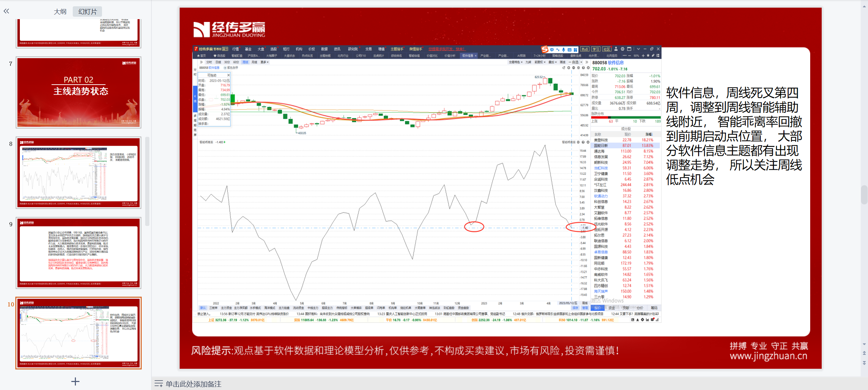
Task: Select slide 10 thumbnail
Action: tap(79, 333)
